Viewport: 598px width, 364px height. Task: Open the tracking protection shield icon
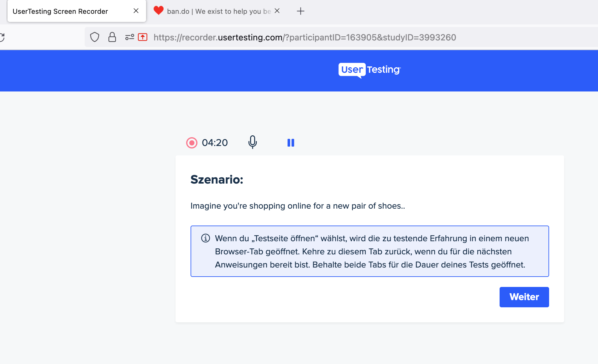coord(95,37)
